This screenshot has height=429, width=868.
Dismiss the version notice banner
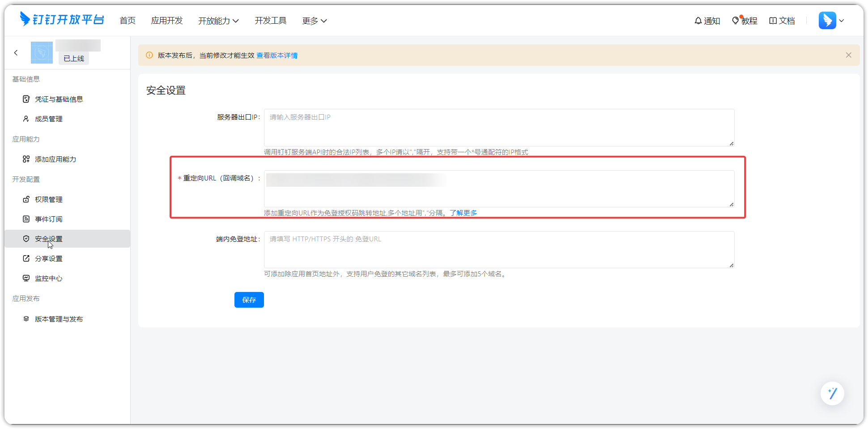click(x=848, y=55)
